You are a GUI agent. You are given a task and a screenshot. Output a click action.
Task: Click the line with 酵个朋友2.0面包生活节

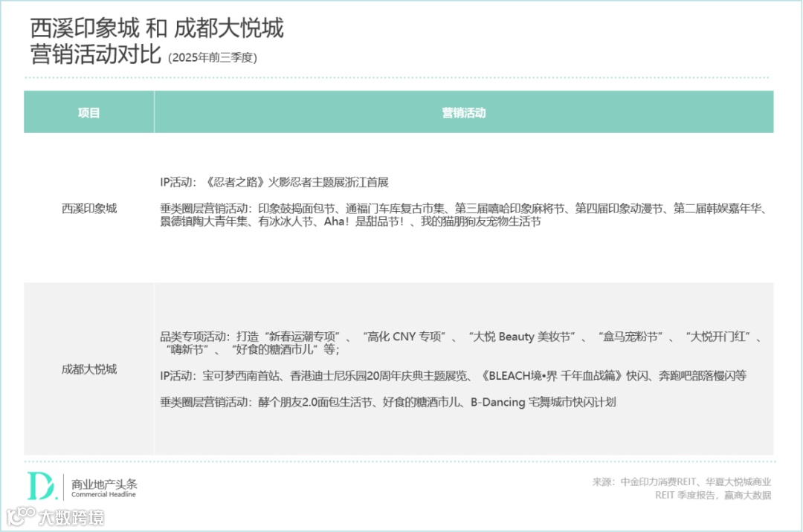point(387,402)
